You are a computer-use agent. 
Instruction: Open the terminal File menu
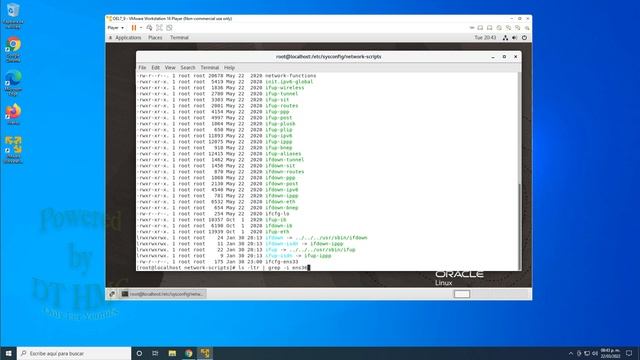pyautogui.click(x=142, y=67)
